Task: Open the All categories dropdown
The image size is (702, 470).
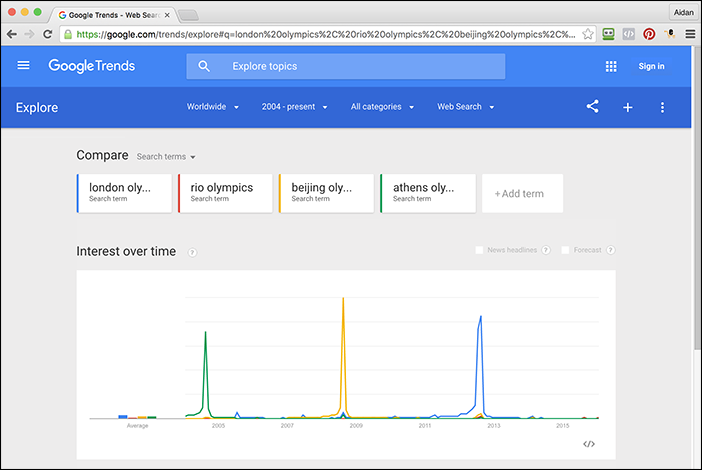Action: 382,107
